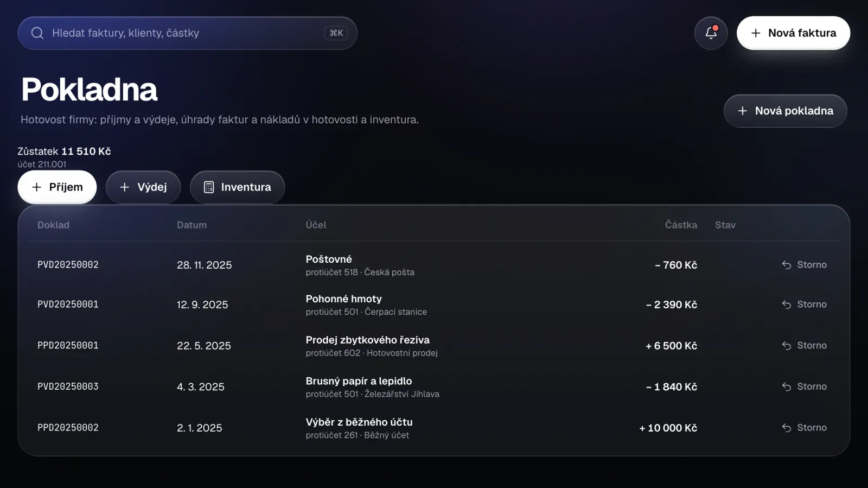Click the search magnifier icon

click(x=37, y=33)
